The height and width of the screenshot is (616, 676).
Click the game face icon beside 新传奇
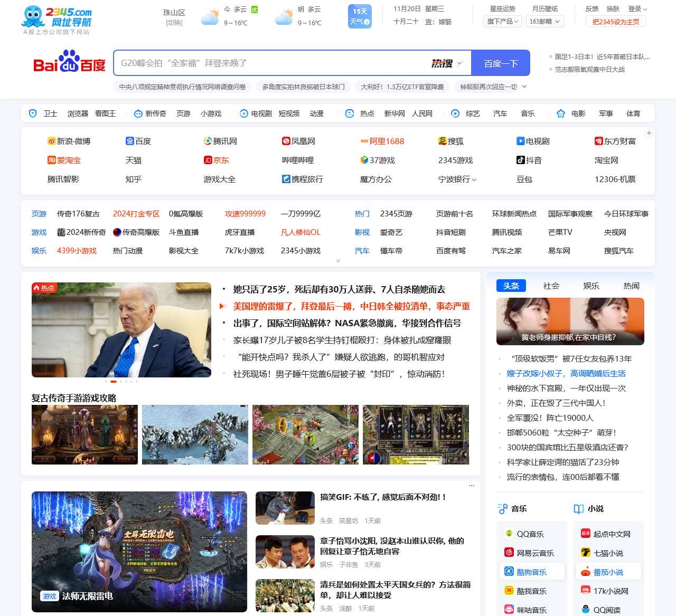pos(138,113)
